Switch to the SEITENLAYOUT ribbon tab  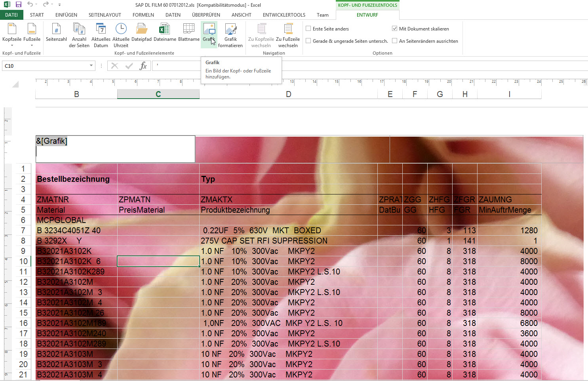point(105,15)
